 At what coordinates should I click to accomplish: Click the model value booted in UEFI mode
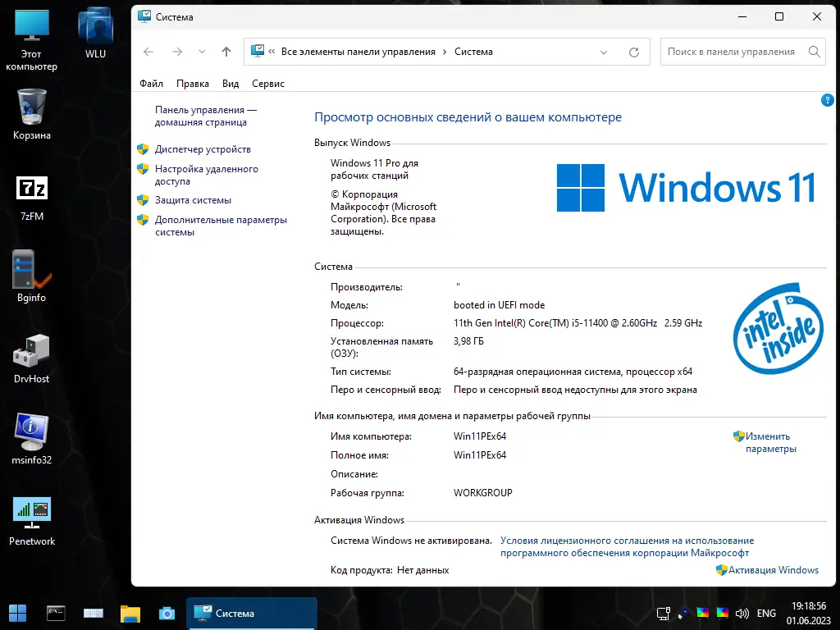pyautogui.click(x=499, y=305)
